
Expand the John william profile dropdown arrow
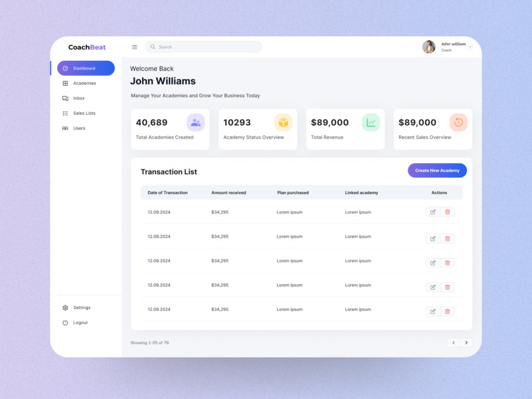pos(470,47)
